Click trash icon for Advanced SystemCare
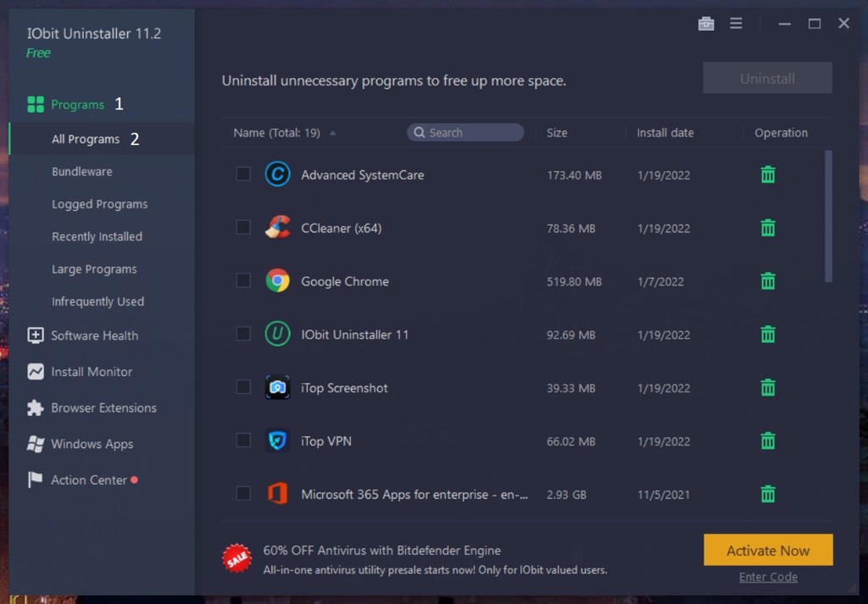The width and height of the screenshot is (868, 604). pos(768,175)
